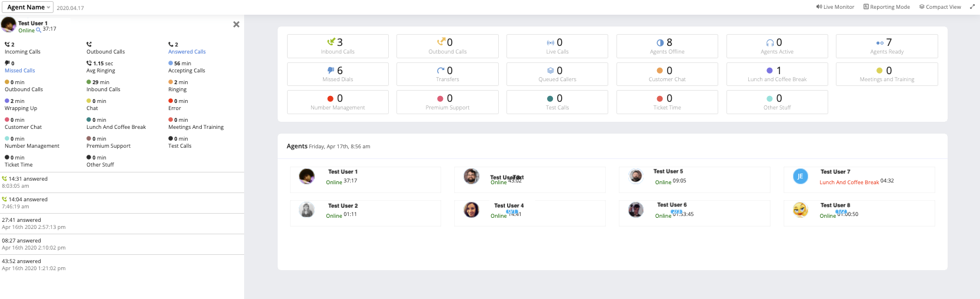Close the agent details side panel
The width and height of the screenshot is (980, 299).
click(236, 24)
